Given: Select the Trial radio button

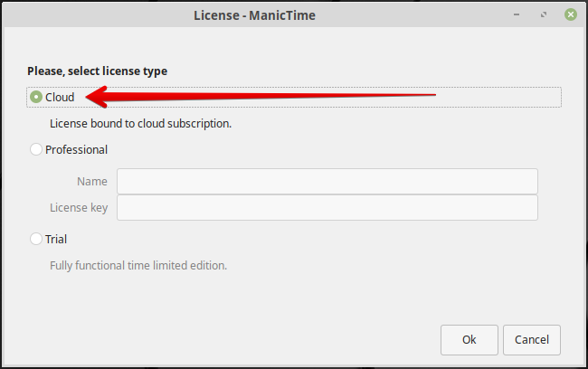Looking at the screenshot, I should [36, 239].
